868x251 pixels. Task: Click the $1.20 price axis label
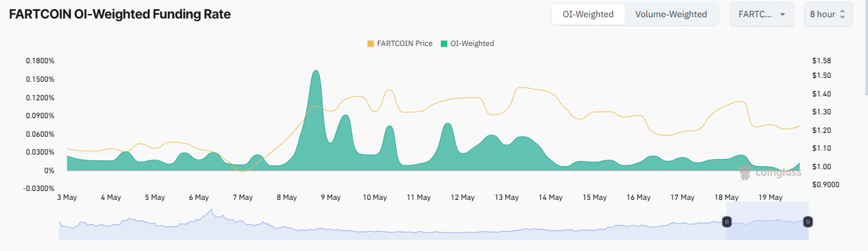pos(821,130)
